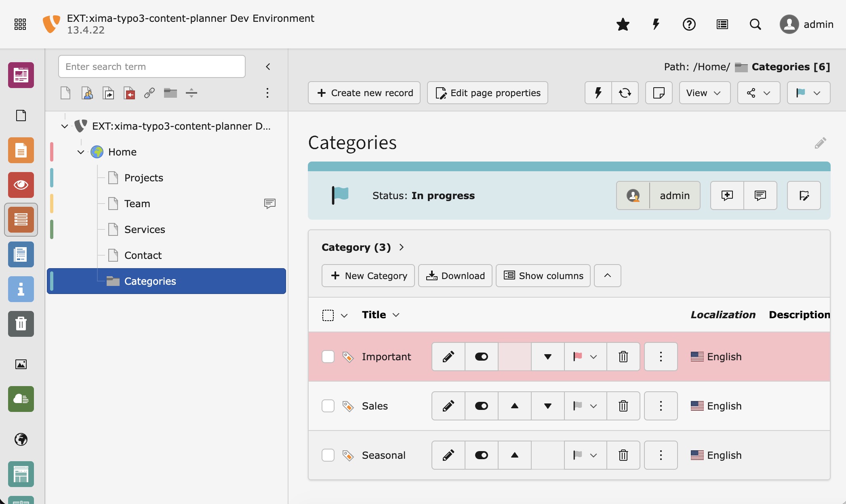This screenshot has height=504, width=846.
Task: Click the clear cache lightning icon in top bar
Action: pos(656,25)
